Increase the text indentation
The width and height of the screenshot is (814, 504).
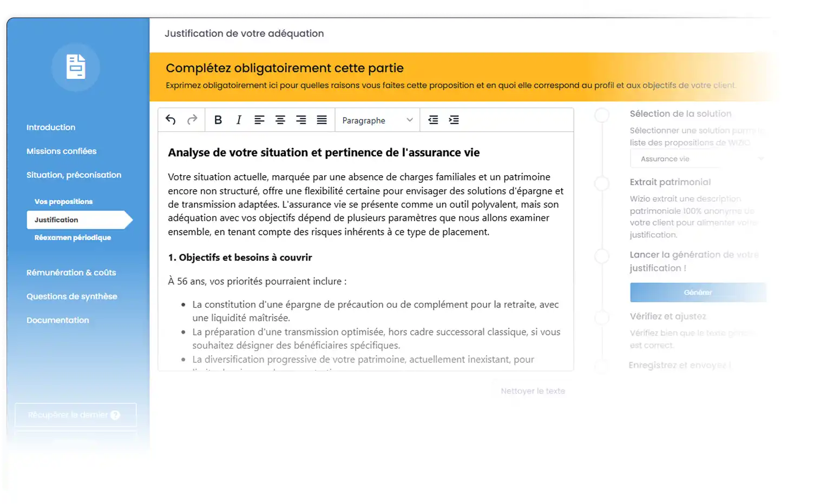click(454, 120)
